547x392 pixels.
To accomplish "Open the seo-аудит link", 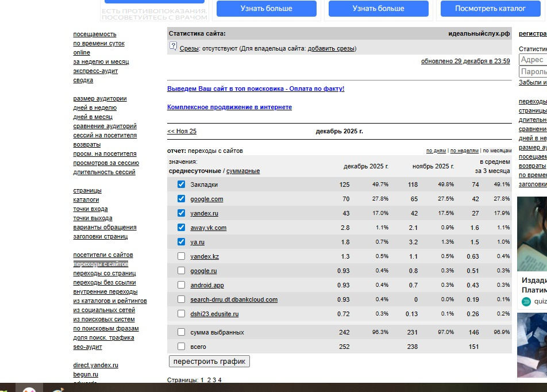I will (x=87, y=347).
